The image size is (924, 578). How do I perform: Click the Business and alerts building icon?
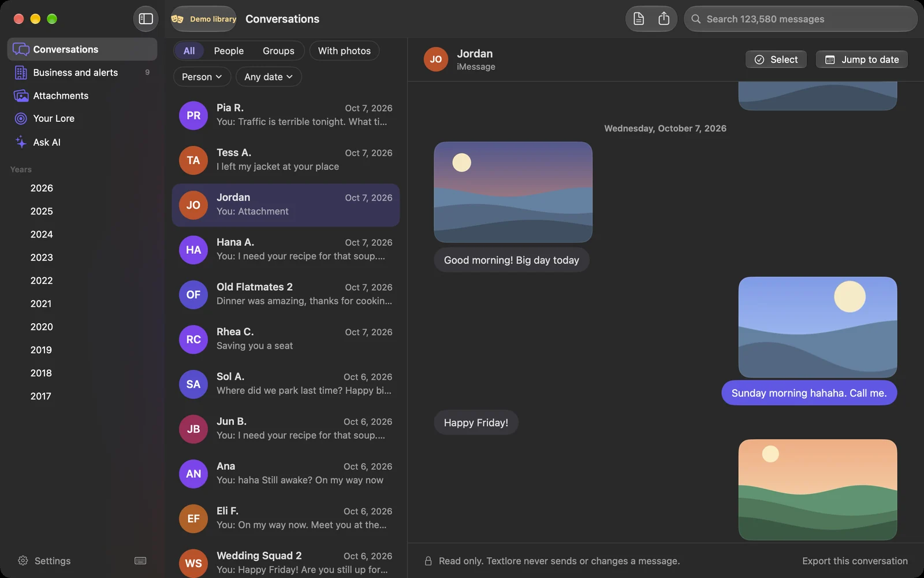tap(21, 72)
